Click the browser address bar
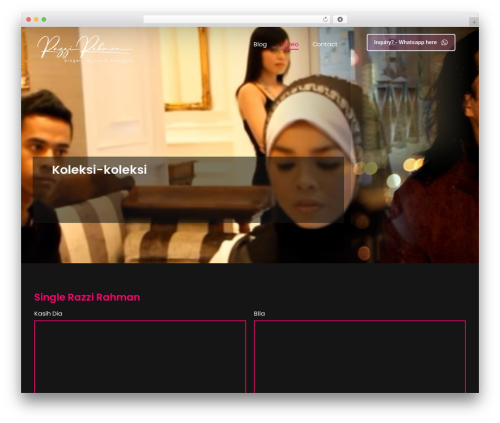Viewport: 500px width, 423px height. [x=236, y=20]
